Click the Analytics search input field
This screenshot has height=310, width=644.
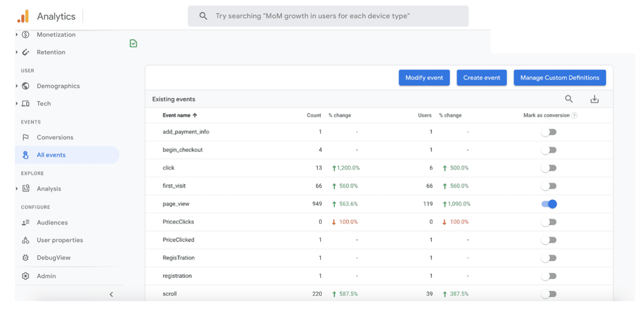point(328,16)
